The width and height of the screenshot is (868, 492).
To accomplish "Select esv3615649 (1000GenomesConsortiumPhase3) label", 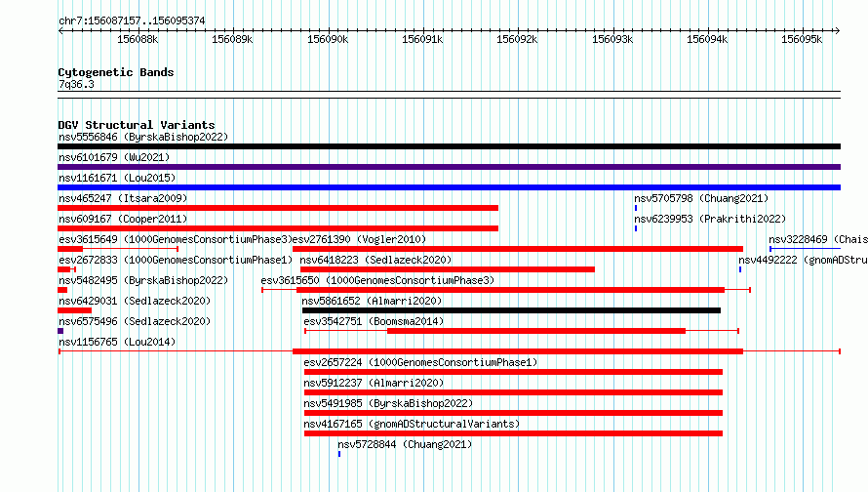I will (x=176, y=239).
